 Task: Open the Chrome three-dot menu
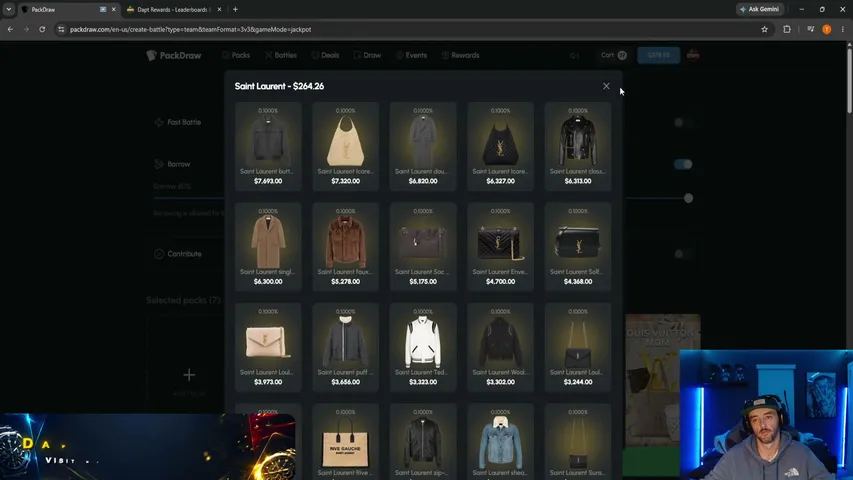coord(843,29)
